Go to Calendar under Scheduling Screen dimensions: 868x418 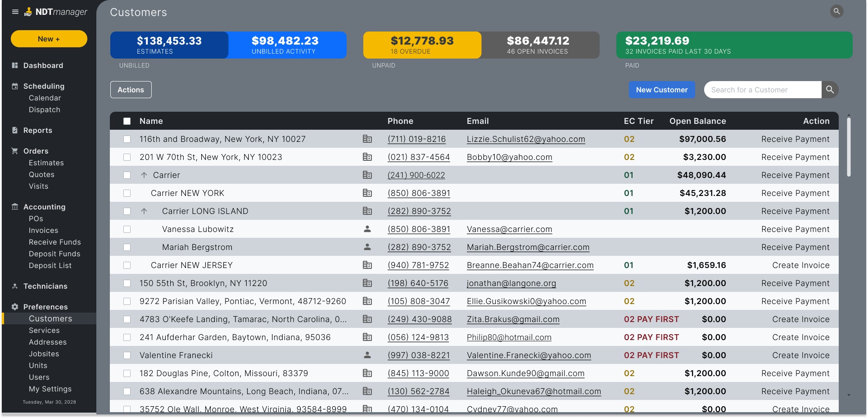coord(45,98)
